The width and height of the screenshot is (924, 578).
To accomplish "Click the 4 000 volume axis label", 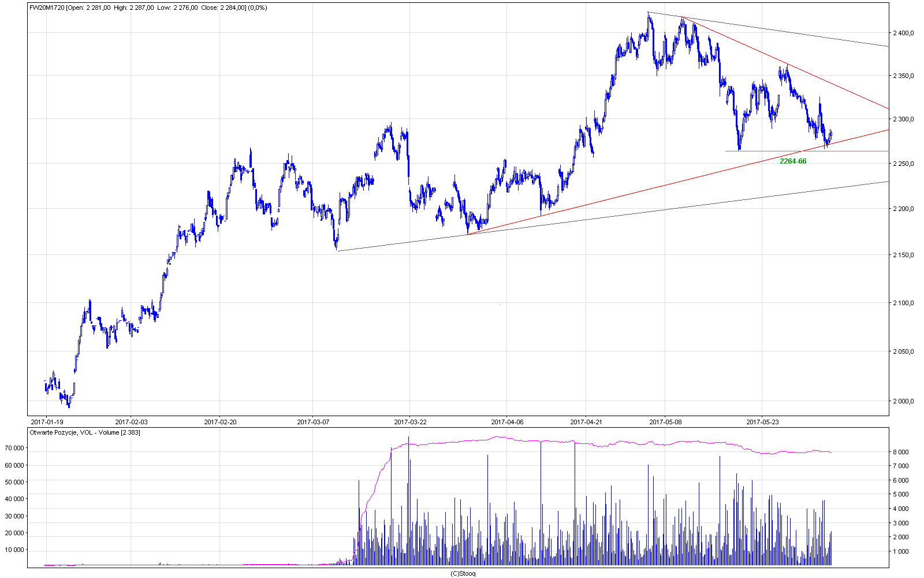I will [x=901, y=509].
